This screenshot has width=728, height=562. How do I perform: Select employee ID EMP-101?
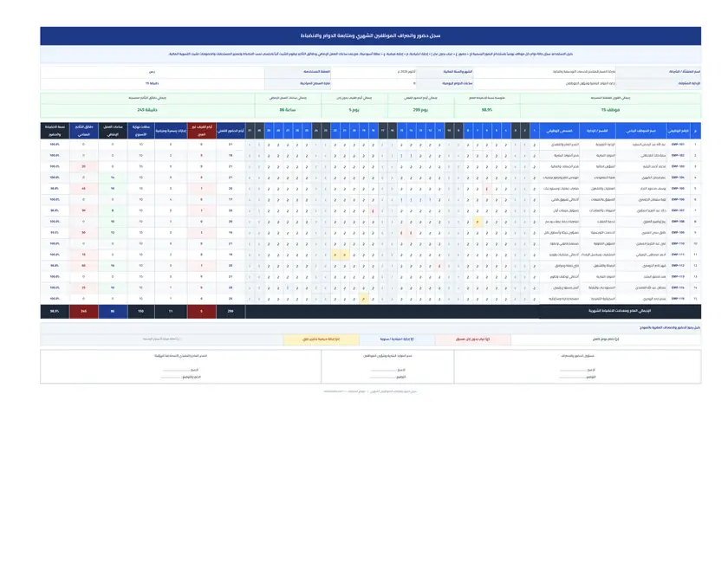678,145
